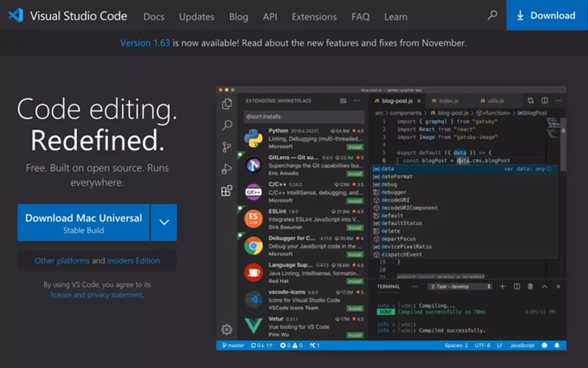Open the Insiders Edition link

133,261
